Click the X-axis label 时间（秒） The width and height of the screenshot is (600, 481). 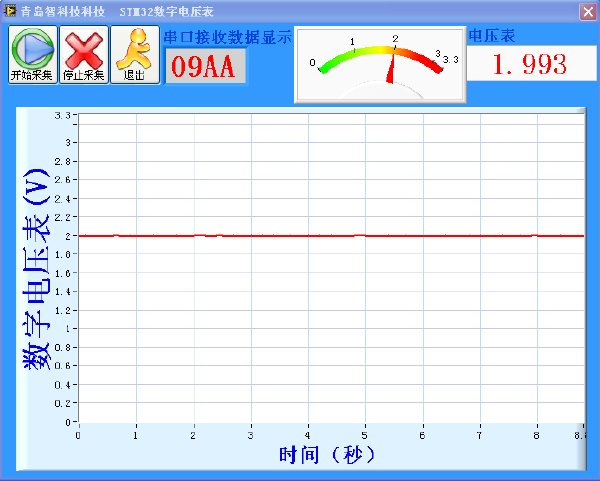328,455
